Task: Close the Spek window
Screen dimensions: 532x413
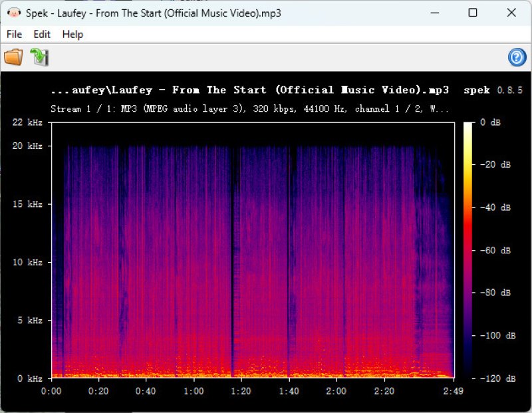Action: (511, 13)
